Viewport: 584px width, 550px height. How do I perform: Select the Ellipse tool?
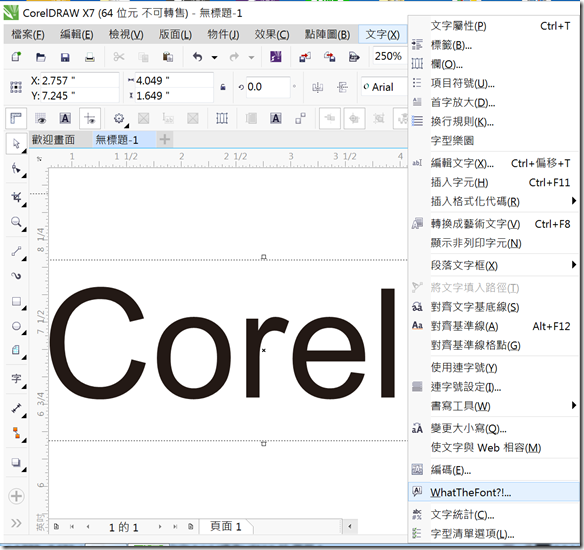click(16, 326)
